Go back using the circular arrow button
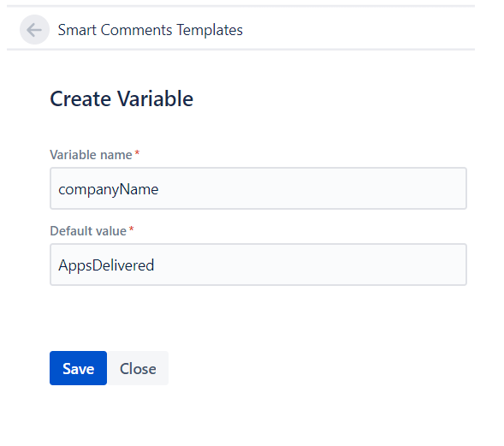The height and width of the screenshot is (446, 504). (x=34, y=30)
